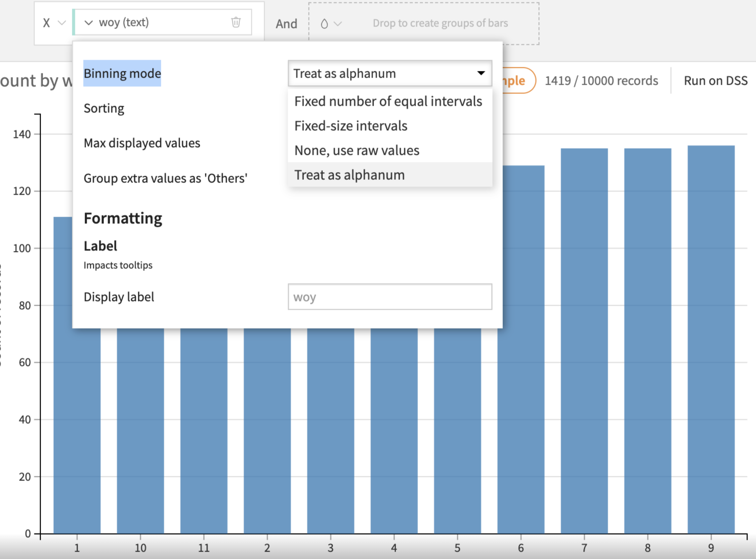The height and width of the screenshot is (559, 756).
Task: Click the Sorting setting label
Action: pos(104,108)
